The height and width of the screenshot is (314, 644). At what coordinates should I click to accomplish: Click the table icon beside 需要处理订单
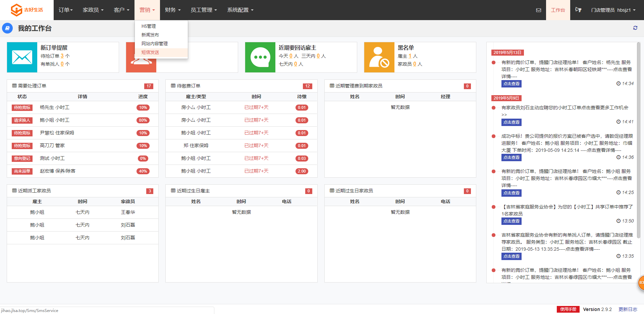tap(14, 86)
